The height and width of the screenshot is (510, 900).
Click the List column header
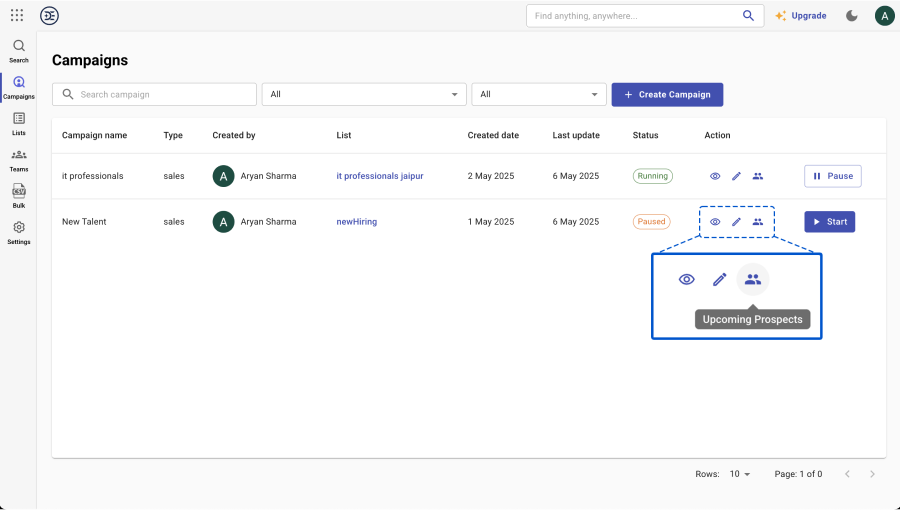(x=344, y=135)
